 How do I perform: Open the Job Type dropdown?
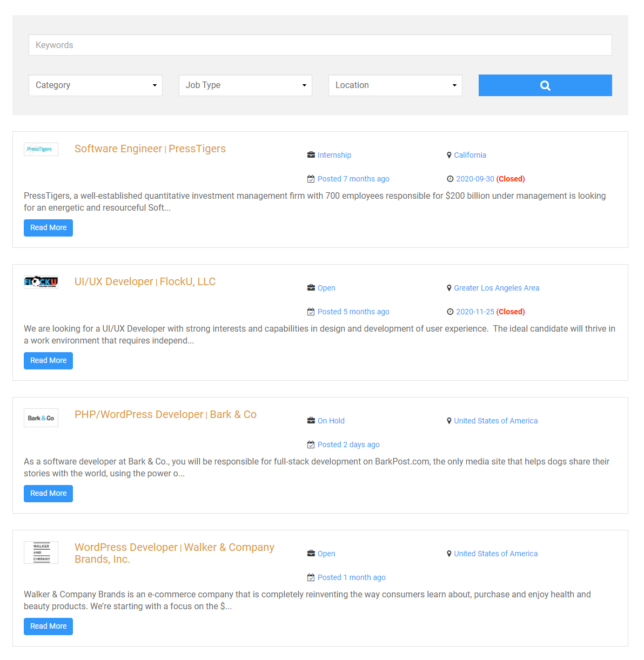[x=245, y=85]
